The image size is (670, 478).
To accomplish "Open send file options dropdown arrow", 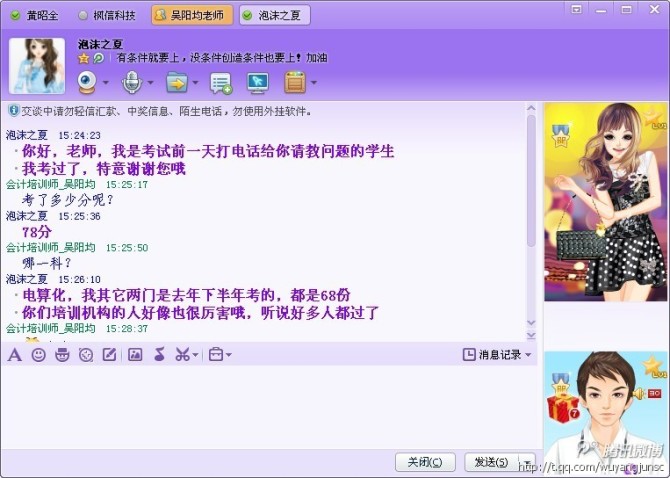I will (x=195, y=82).
